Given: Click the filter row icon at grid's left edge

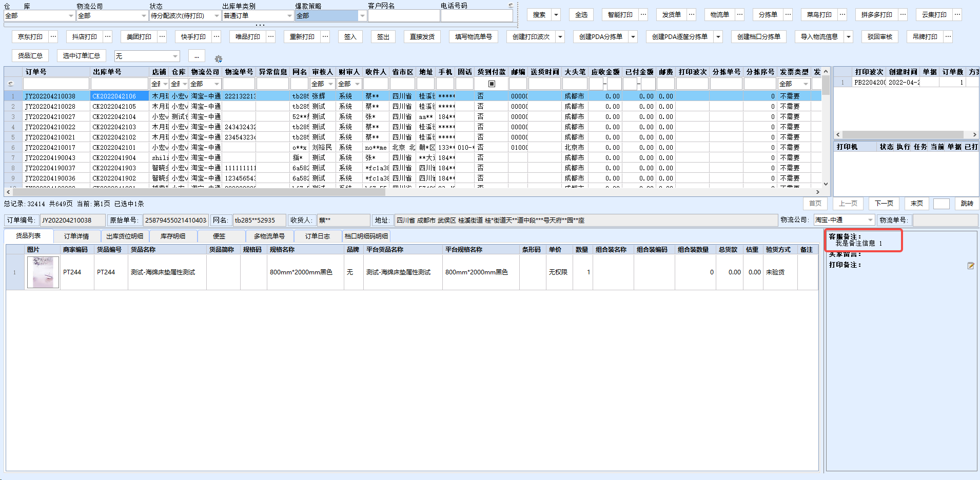Looking at the screenshot, I should 11,84.
